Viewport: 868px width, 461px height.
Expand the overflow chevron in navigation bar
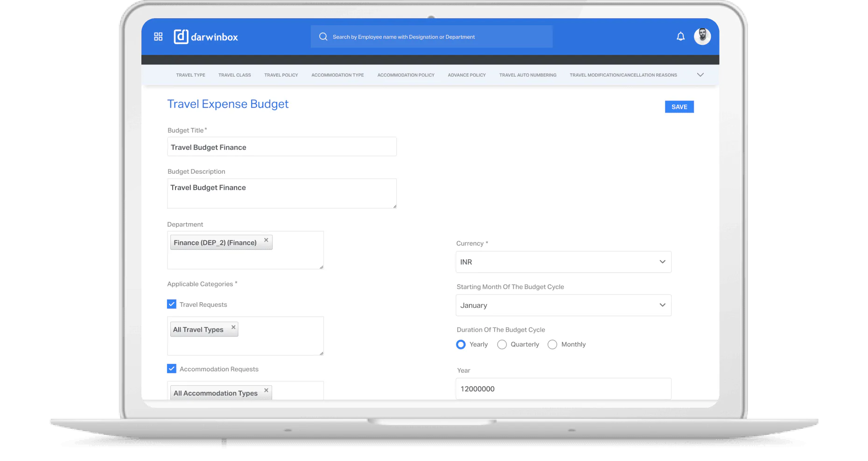click(x=700, y=75)
